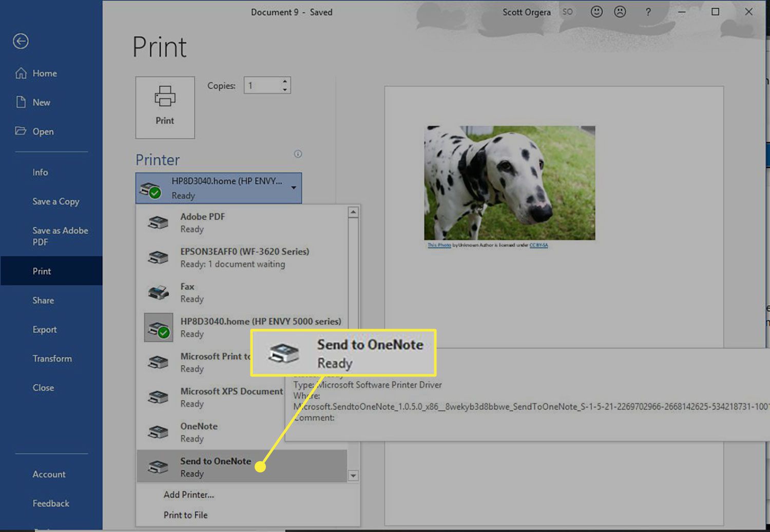Image resolution: width=770 pixels, height=532 pixels.
Task: Select HP8D3040.home HP ENVY 5000 series entry
Action: pos(242,327)
